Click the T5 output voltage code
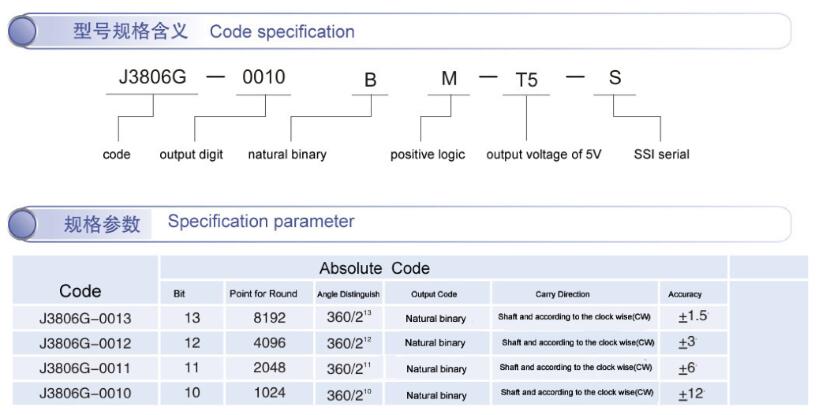 pos(526,80)
